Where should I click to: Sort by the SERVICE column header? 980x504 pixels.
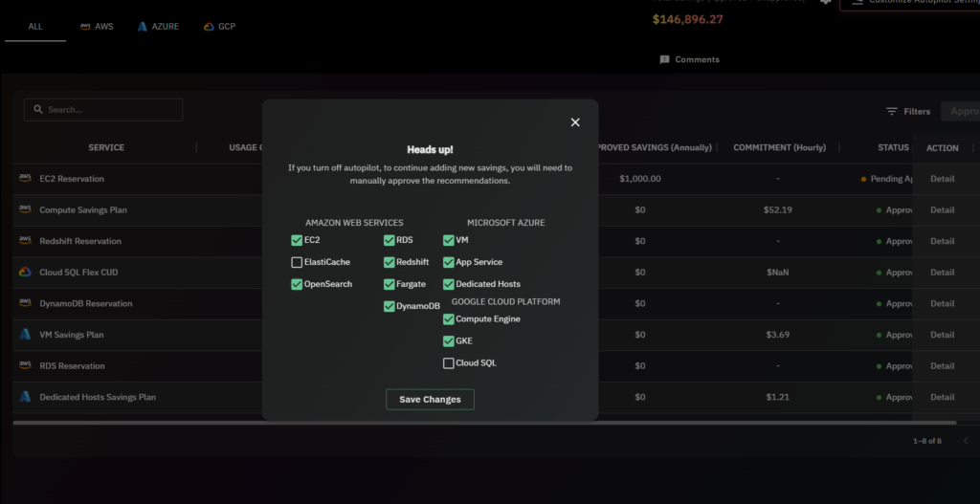(x=106, y=147)
